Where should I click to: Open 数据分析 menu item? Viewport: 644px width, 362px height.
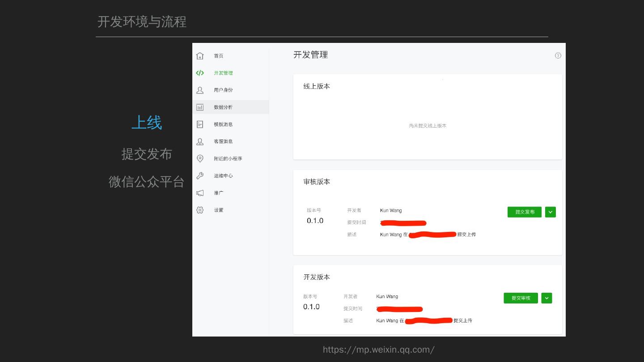pos(223,107)
